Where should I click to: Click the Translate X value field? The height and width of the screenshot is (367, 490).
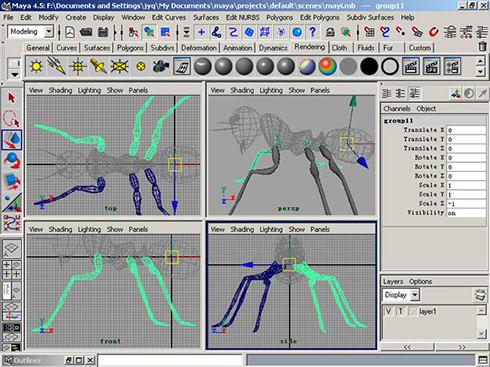(466, 130)
